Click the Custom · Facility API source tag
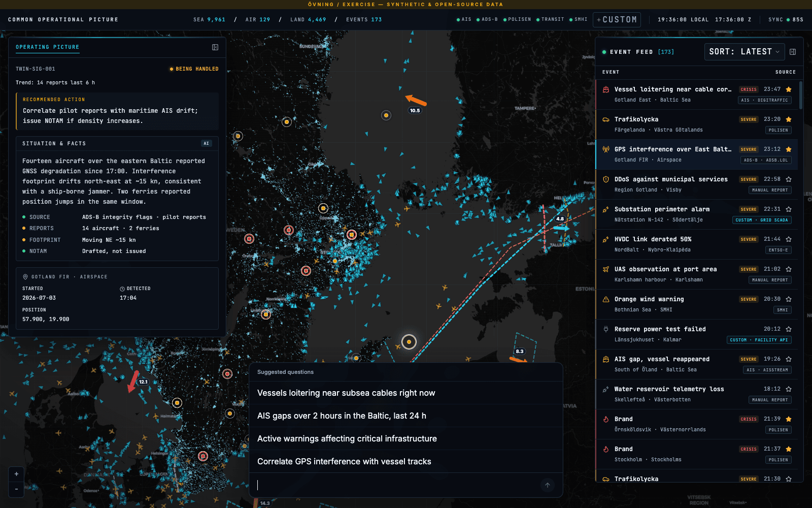 (759, 340)
